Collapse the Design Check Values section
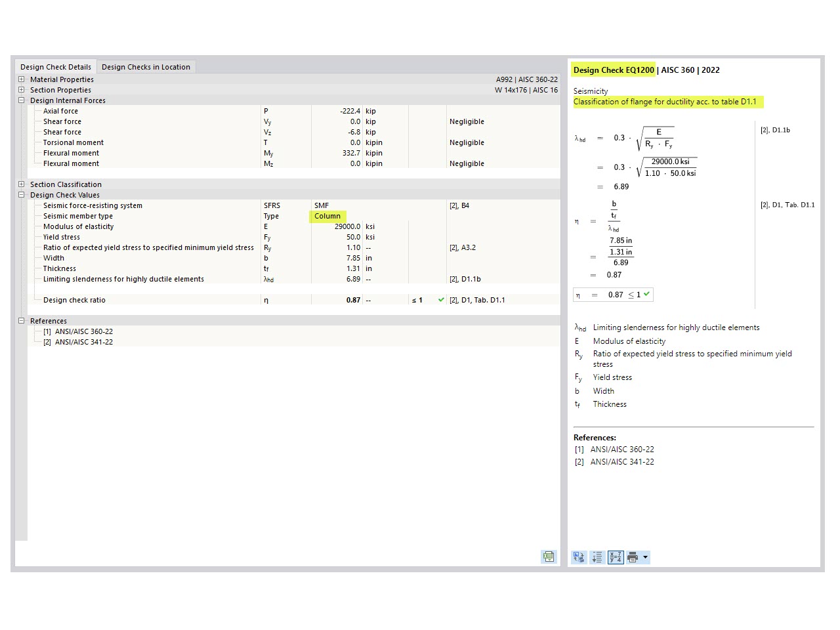 22,194
